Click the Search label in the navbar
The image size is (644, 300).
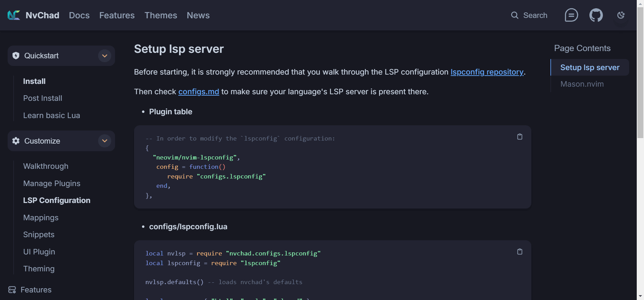pyautogui.click(x=535, y=15)
